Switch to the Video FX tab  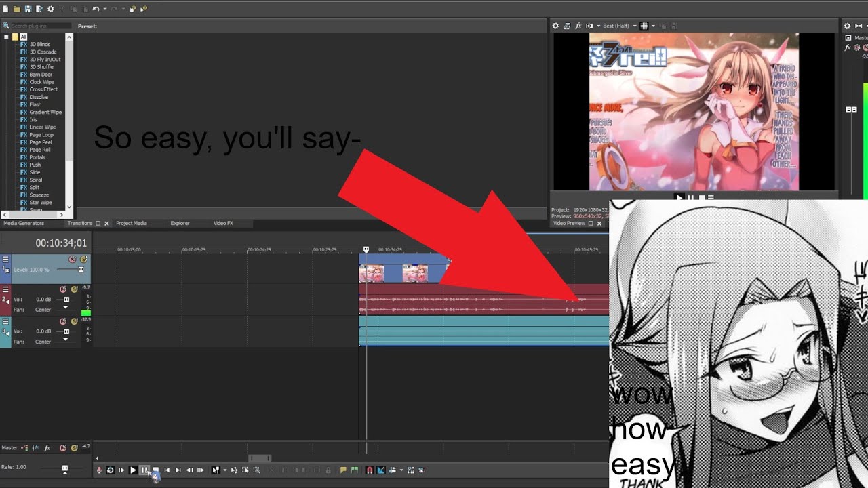(223, 223)
